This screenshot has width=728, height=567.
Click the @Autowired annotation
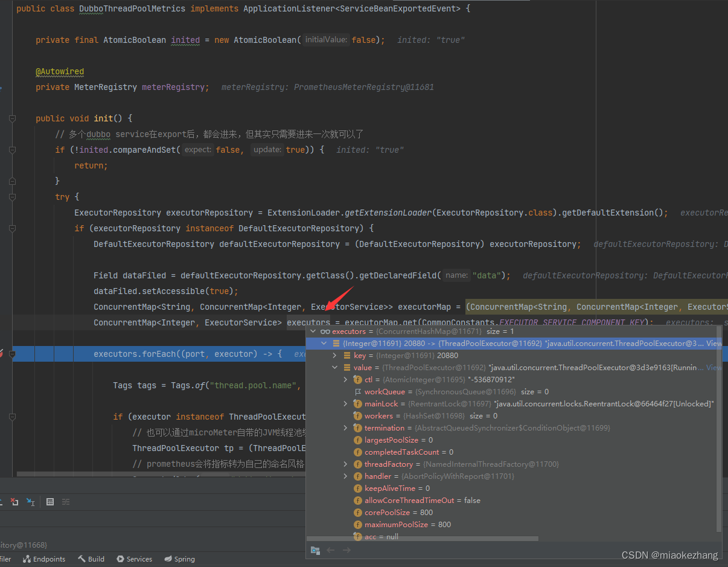point(60,71)
